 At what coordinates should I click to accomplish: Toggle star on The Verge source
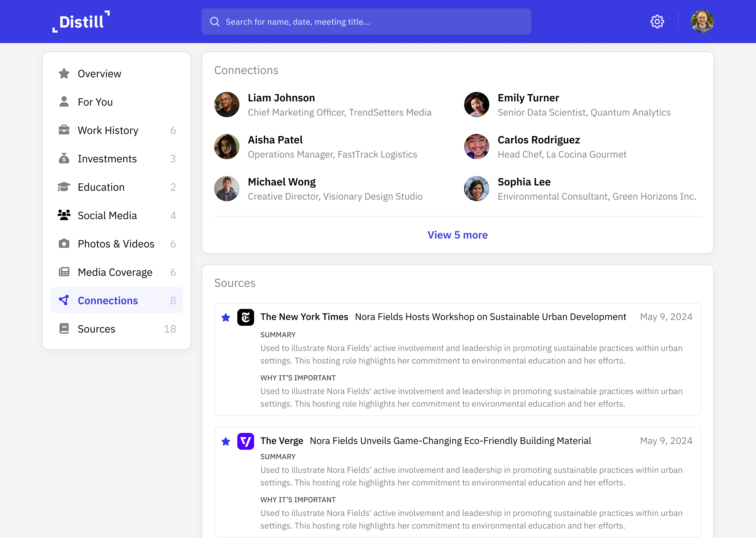pos(226,441)
